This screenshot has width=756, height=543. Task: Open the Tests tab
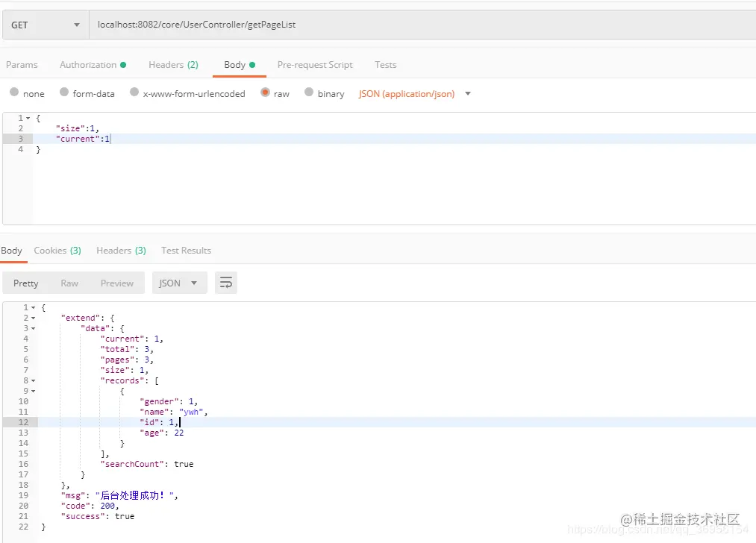tap(386, 65)
